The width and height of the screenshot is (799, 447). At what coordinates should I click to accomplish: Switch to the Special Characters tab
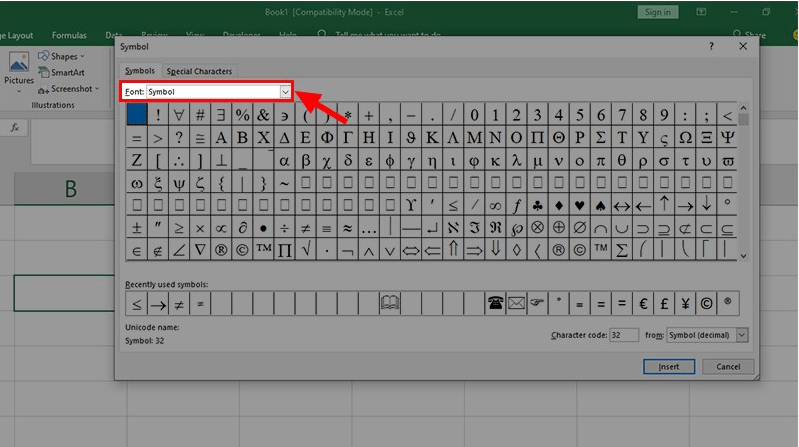(199, 71)
